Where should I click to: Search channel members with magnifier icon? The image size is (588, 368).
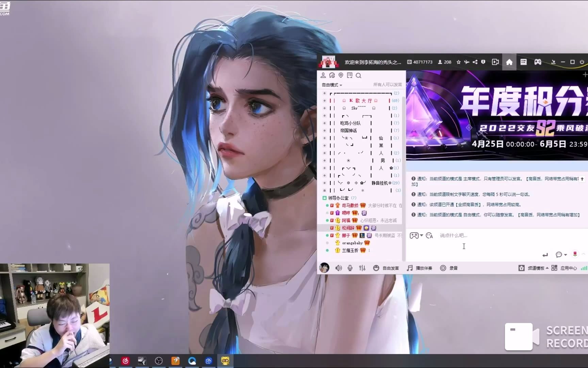coord(358,75)
